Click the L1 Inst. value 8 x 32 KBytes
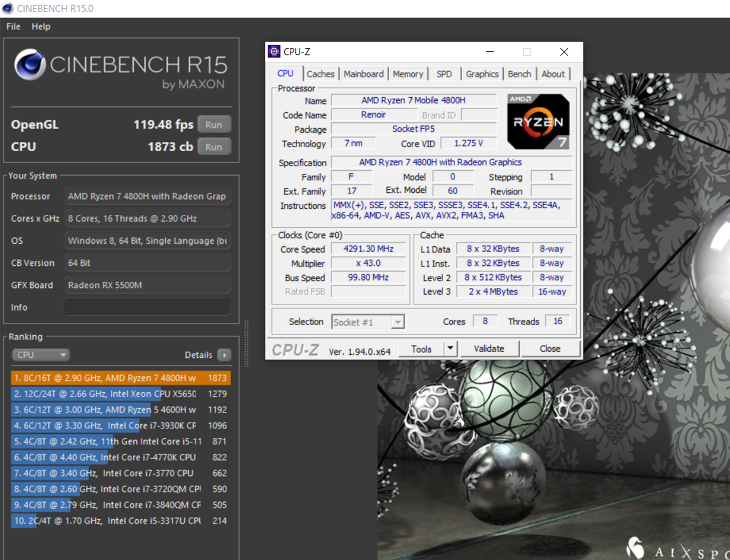This screenshot has width=730, height=560. pyautogui.click(x=493, y=263)
